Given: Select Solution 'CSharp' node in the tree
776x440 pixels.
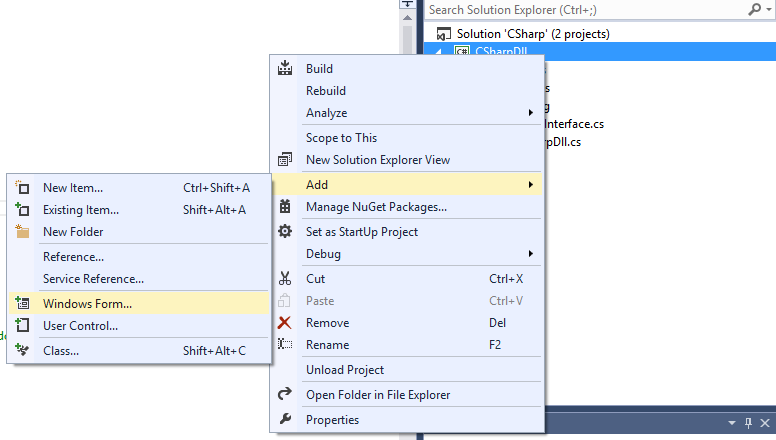Looking at the screenshot, I should pos(533,33).
